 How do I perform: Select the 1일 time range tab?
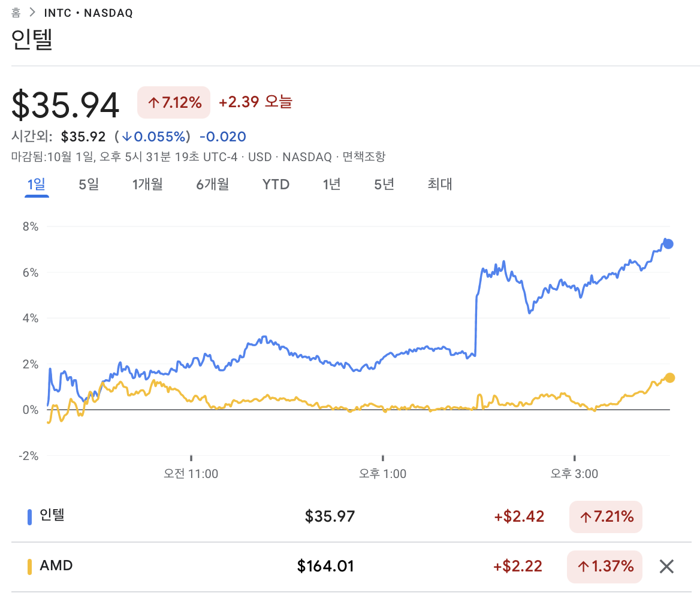(x=36, y=184)
